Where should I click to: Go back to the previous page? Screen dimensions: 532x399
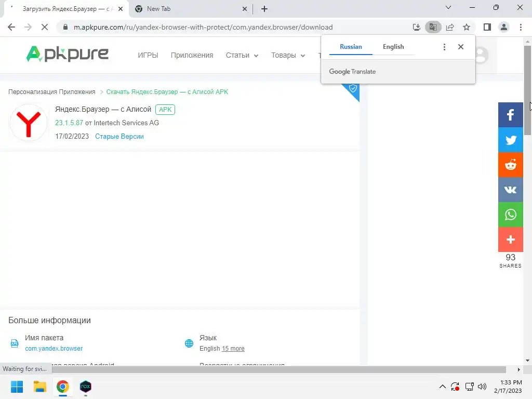[11, 27]
